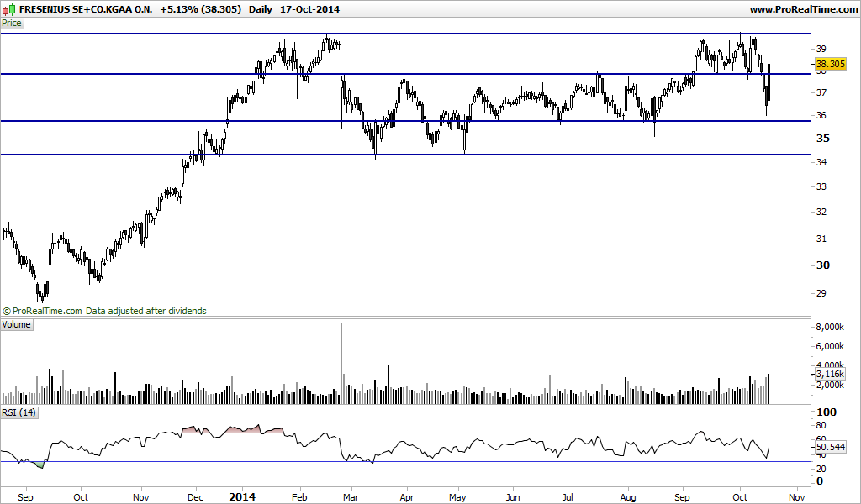Select the yellow 38.305 current price tag
The width and height of the screenshot is (861, 504).
[830, 64]
